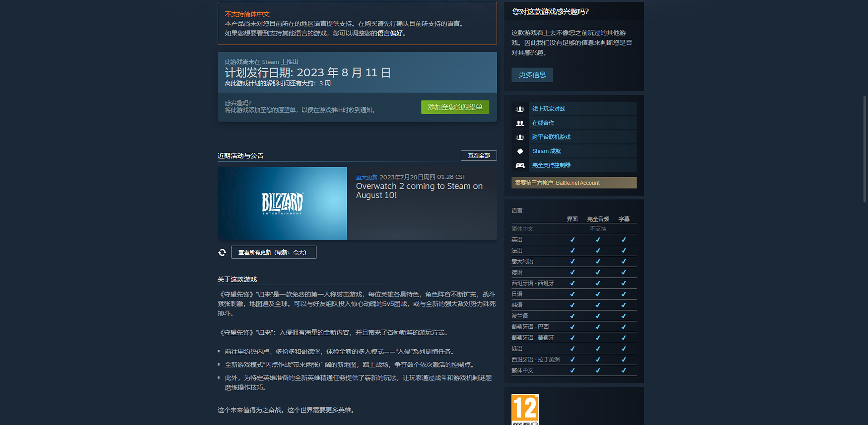Click the online PvP players icon
This screenshot has width=868, height=425.
pos(520,109)
